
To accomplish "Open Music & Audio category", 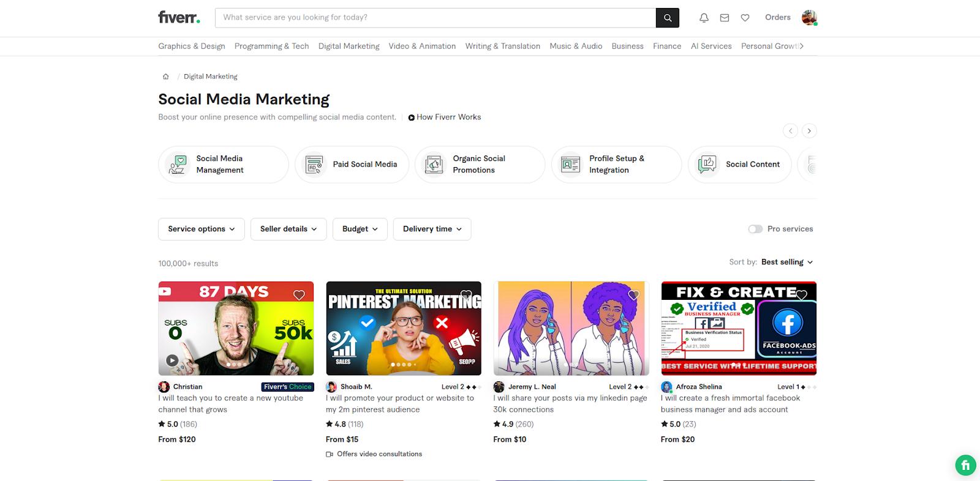I will 576,46.
